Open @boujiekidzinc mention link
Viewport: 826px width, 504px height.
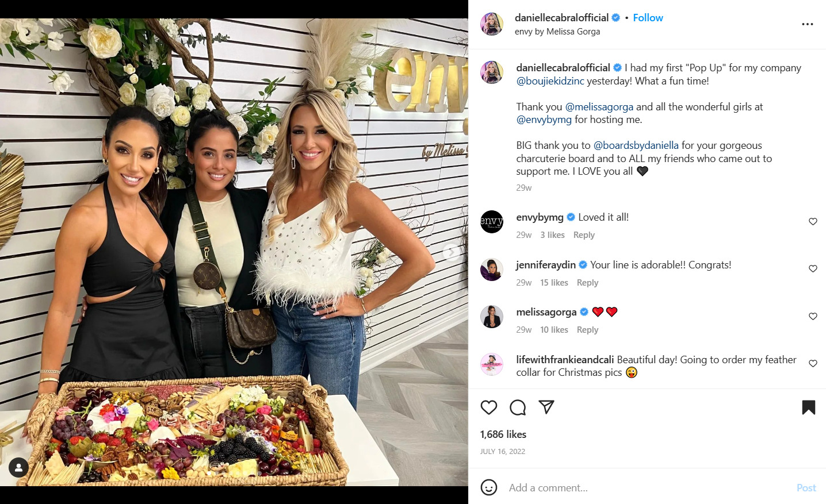550,81
